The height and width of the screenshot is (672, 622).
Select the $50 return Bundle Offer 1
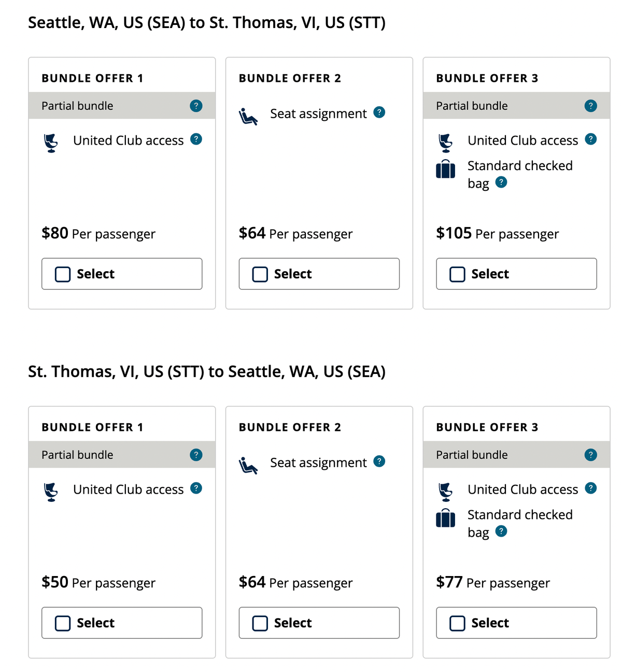pos(62,623)
